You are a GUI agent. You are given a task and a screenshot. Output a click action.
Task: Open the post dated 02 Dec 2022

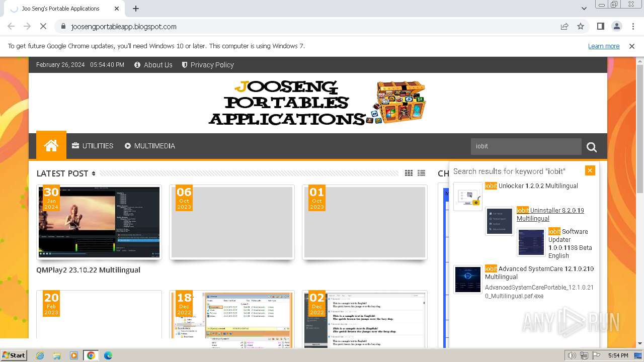coord(365,319)
